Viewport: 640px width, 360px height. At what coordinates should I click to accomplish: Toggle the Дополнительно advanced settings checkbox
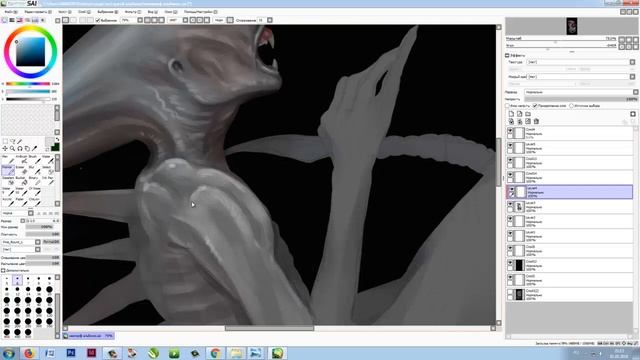[x=3, y=270]
